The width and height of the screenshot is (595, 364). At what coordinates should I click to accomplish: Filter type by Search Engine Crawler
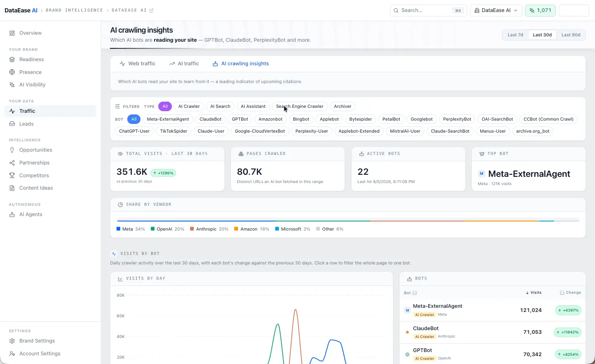coord(300,107)
